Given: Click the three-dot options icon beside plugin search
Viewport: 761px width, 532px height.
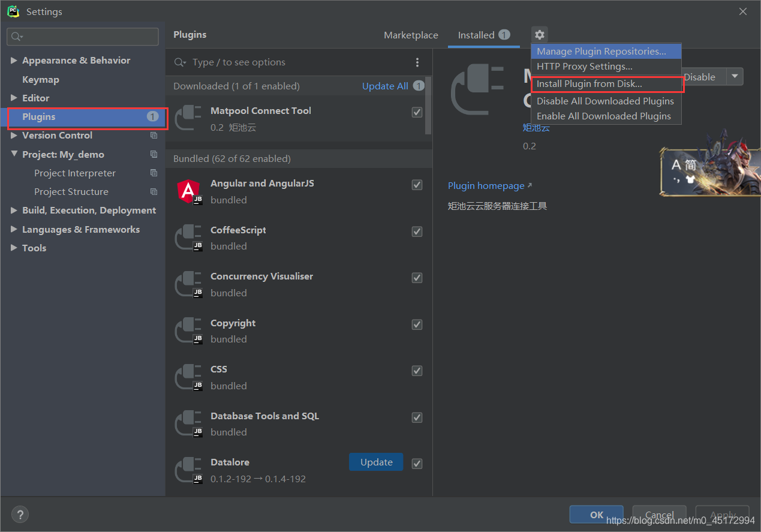Looking at the screenshot, I should pyautogui.click(x=417, y=62).
